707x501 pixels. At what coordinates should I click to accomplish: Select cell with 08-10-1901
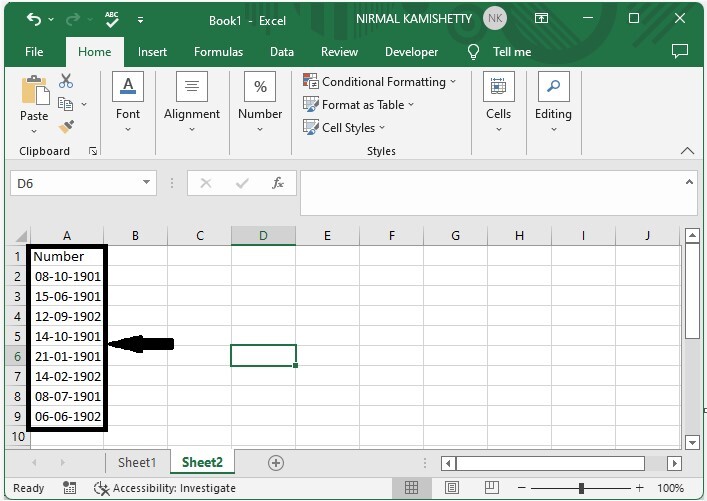(67, 276)
